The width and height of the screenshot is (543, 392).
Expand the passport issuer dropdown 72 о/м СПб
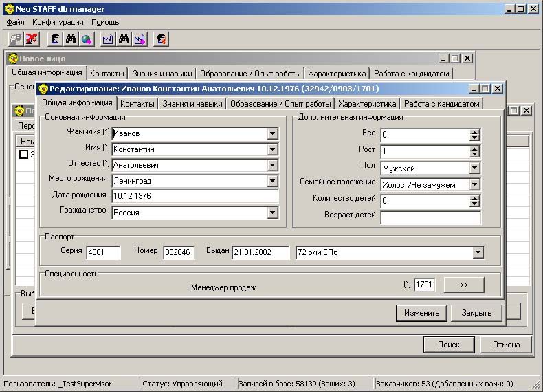pos(478,252)
